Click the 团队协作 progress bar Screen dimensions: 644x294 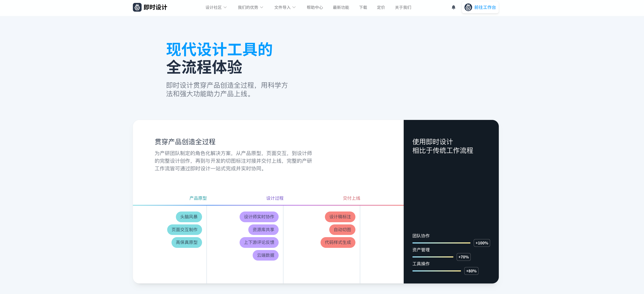pos(441,243)
